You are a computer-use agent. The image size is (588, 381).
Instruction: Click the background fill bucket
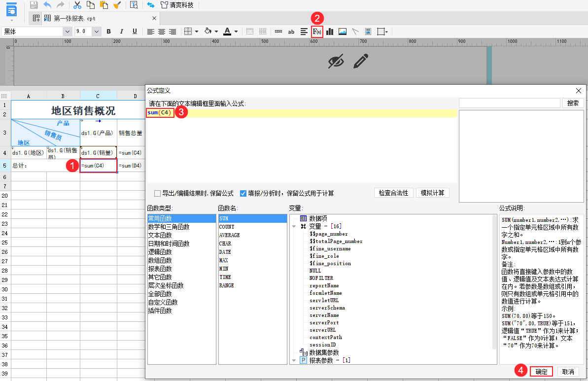[x=208, y=32]
